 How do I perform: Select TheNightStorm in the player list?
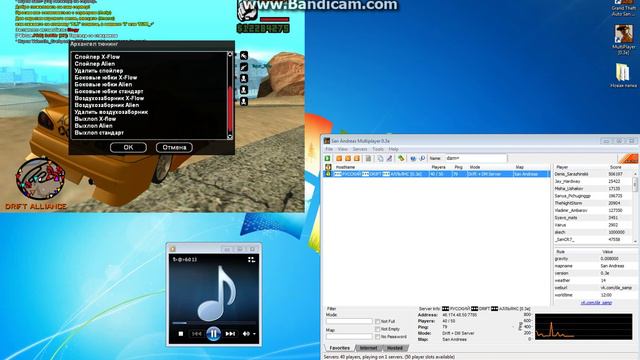pyautogui.click(x=568, y=203)
